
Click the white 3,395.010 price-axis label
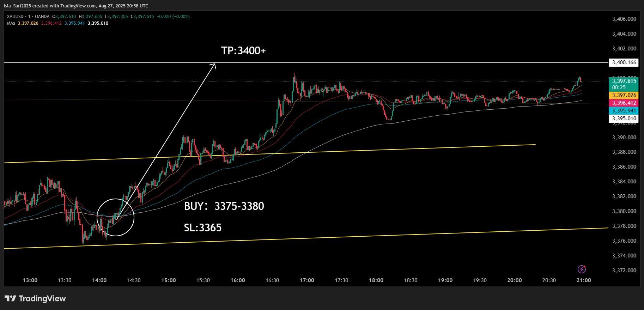(x=624, y=118)
